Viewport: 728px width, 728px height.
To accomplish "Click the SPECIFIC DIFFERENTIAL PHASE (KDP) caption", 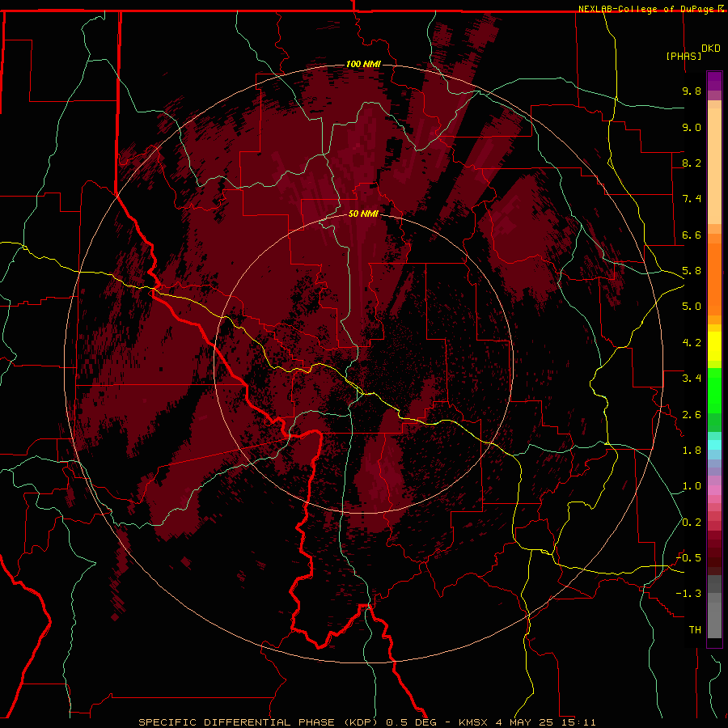I will [x=260, y=722].
